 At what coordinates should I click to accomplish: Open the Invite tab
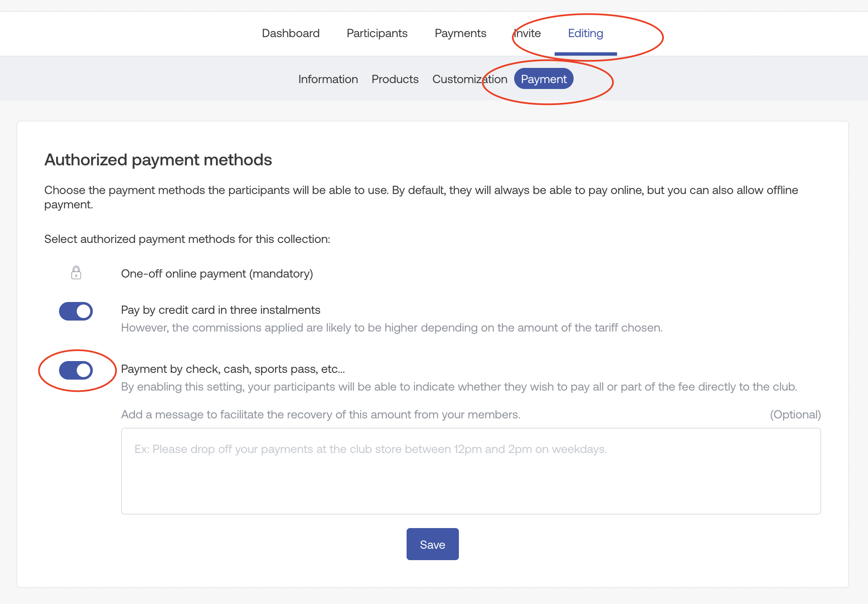click(x=527, y=33)
